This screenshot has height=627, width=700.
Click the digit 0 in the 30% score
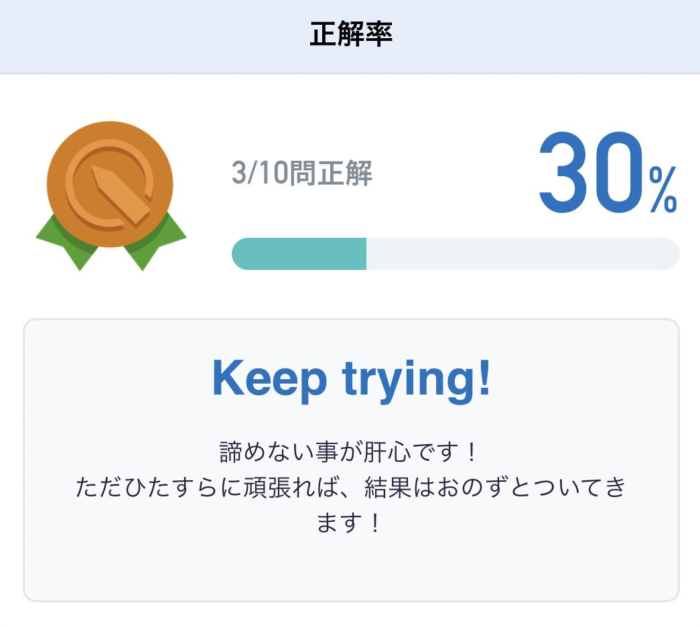(x=621, y=172)
